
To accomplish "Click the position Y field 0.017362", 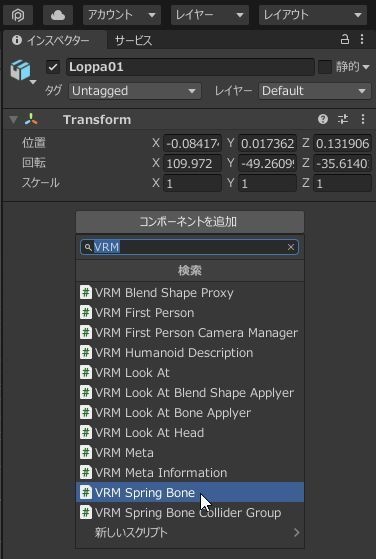I will pos(267,143).
